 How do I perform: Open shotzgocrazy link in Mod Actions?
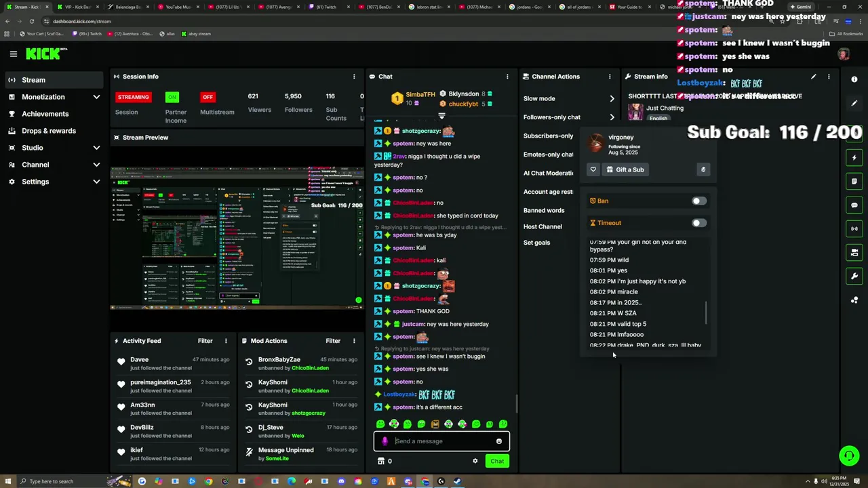pyautogui.click(x=309, y=413)
